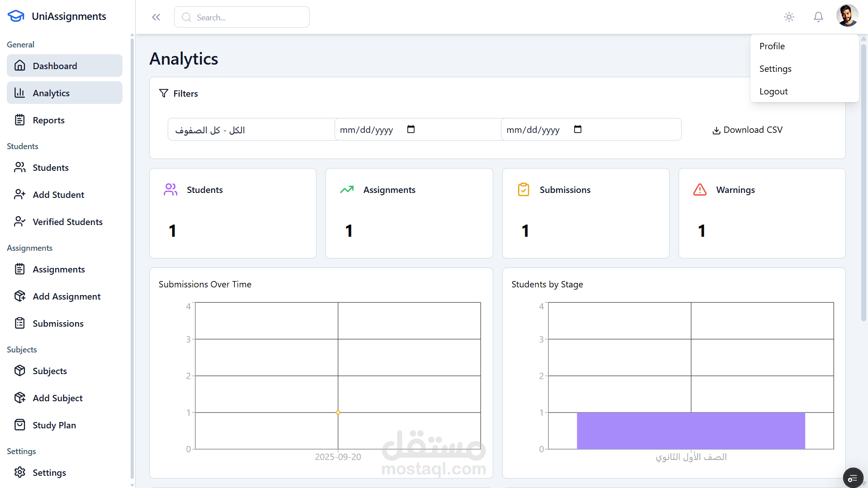Select Profile from the user menu
Screen dimensions: 868x488
pos(772,46)
